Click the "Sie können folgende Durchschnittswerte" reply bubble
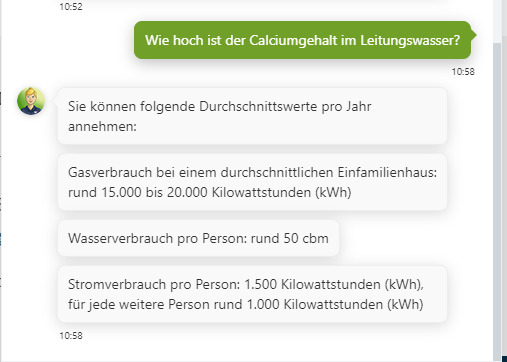This screenshot has height=362, width=507. (252, 116)
